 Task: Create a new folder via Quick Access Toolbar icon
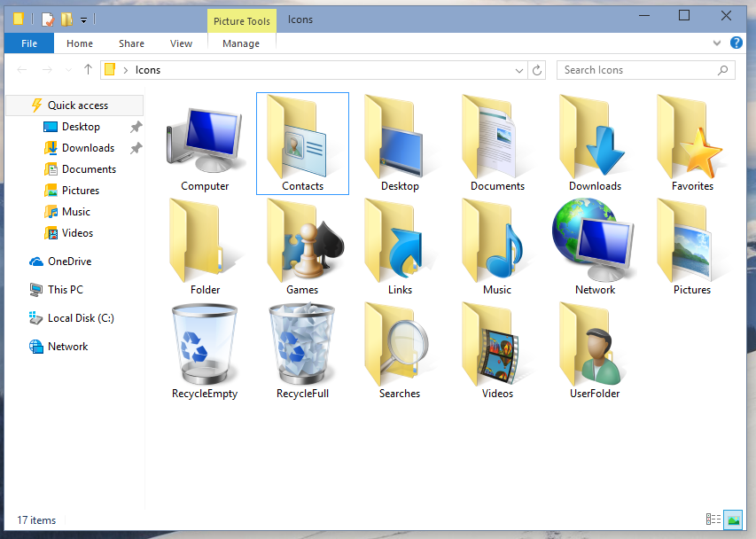tap(66, 19)
